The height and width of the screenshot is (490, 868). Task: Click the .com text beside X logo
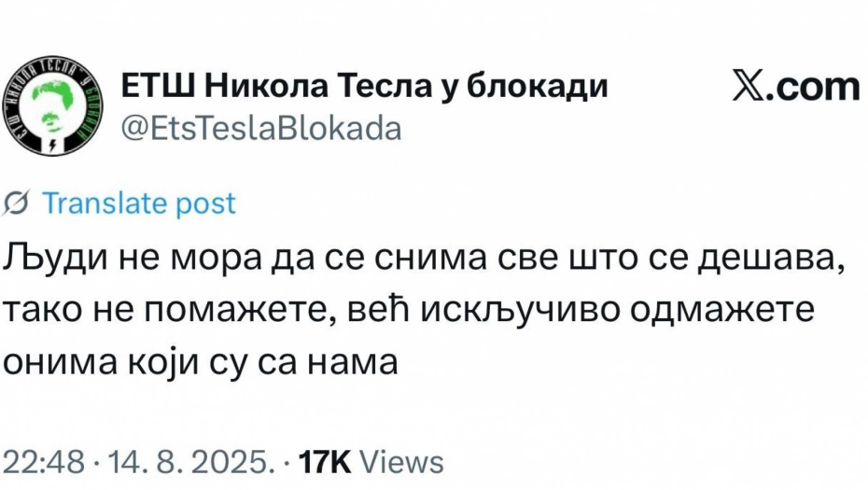(814, 88)
